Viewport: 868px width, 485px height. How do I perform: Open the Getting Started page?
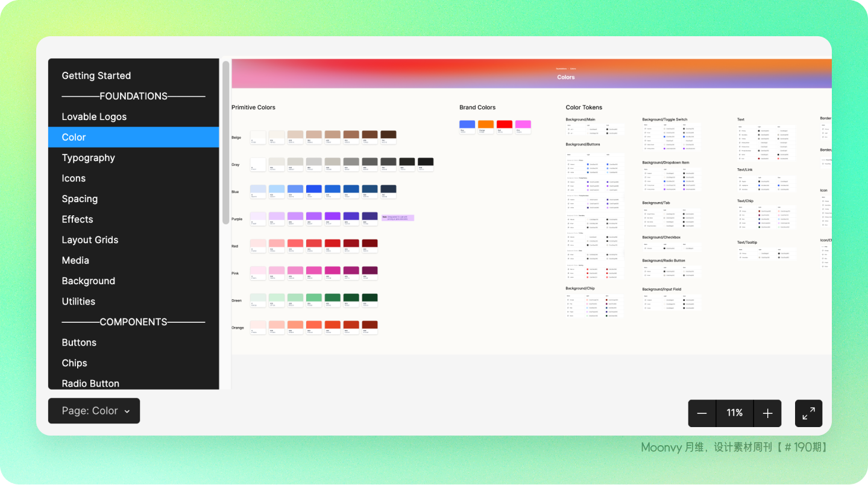tap(96, 75)
